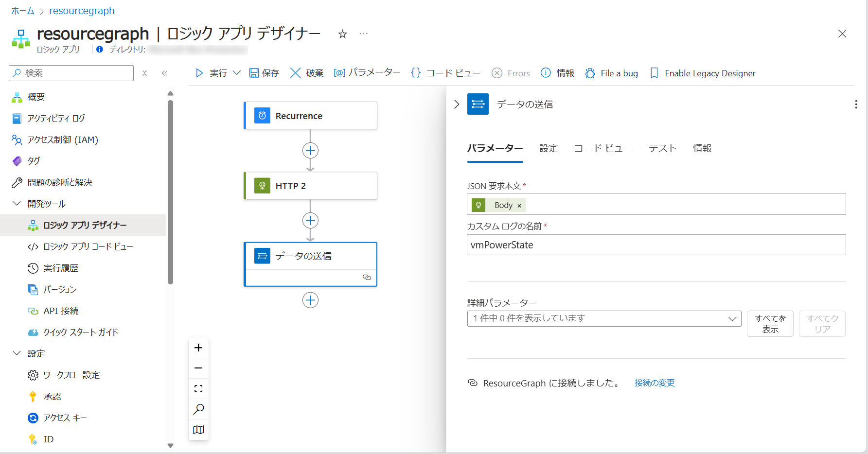868x454 pixels.
Task: Close the designer blade
Action: [x=842, y=34]
